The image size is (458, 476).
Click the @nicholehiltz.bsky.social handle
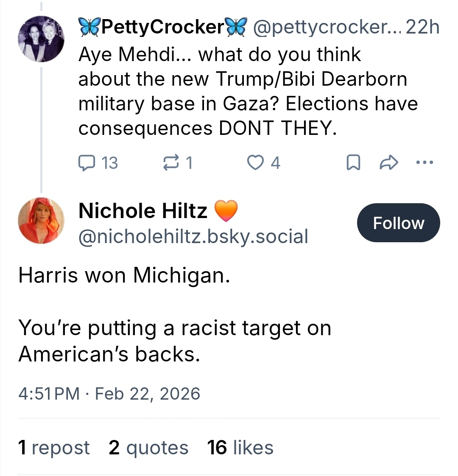click(193, 236)
